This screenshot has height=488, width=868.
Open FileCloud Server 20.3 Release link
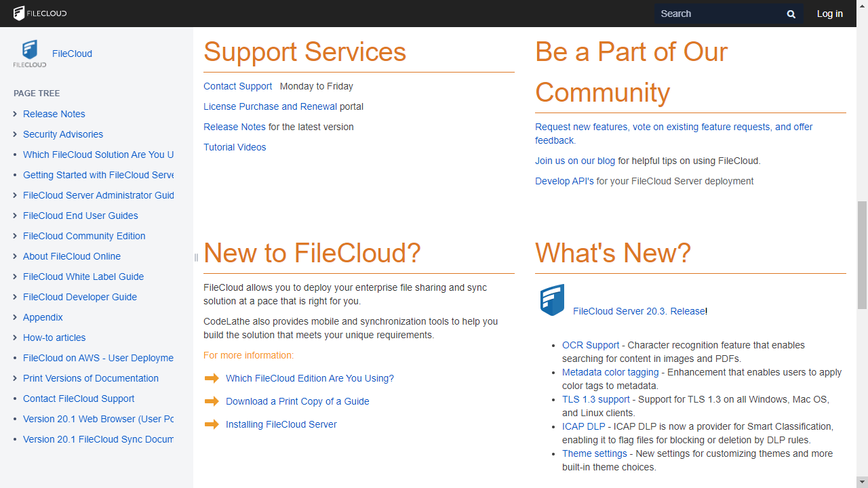[639, 311]
